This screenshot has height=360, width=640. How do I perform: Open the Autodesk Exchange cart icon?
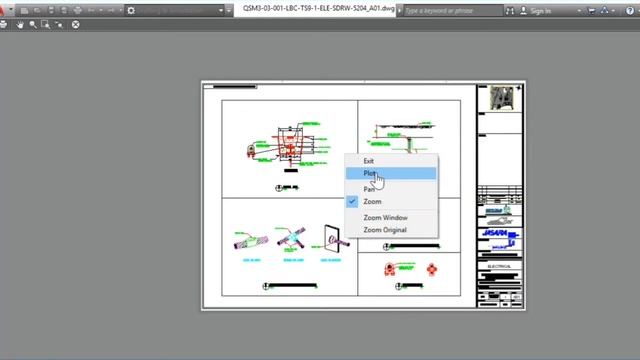coord(591,11)
